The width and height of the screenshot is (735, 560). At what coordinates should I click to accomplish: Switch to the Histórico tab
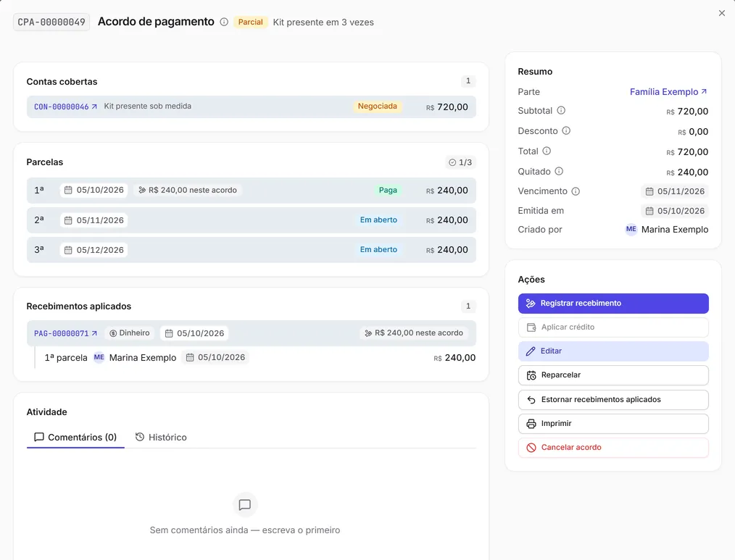pyautogui.click(x=161, y=438)
